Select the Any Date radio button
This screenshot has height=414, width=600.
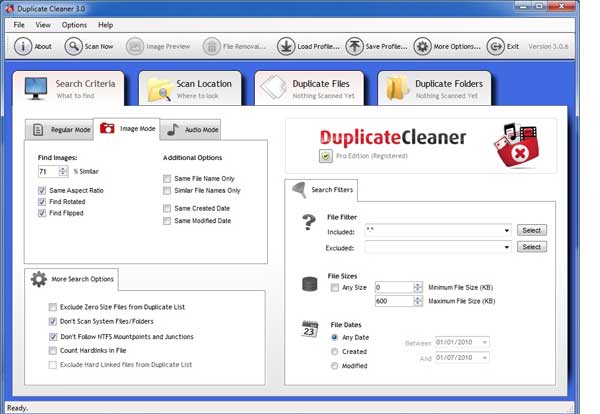click(334, 337)
